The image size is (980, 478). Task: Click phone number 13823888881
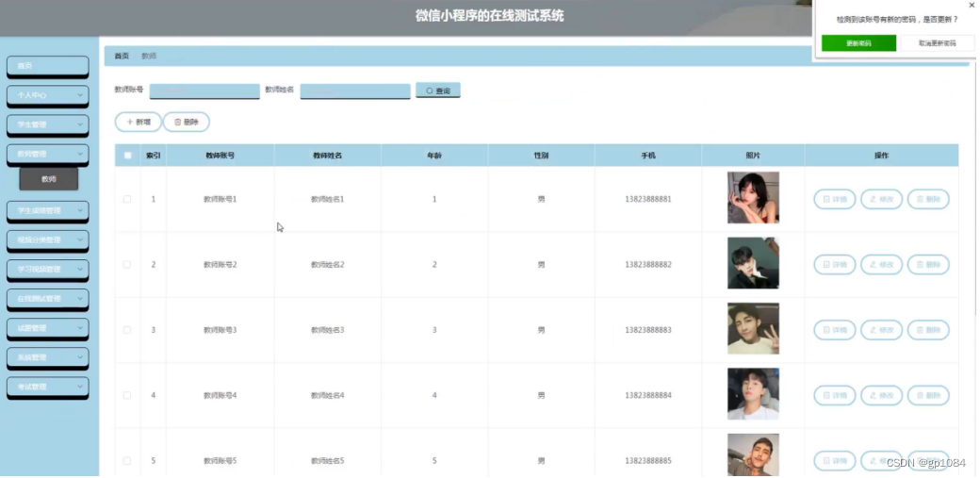648,200
